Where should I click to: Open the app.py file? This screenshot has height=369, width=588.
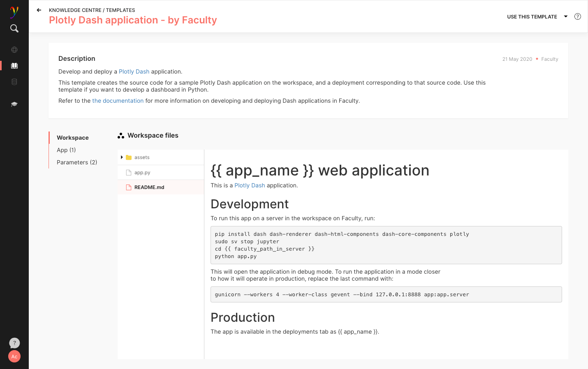tap(142, 173)
